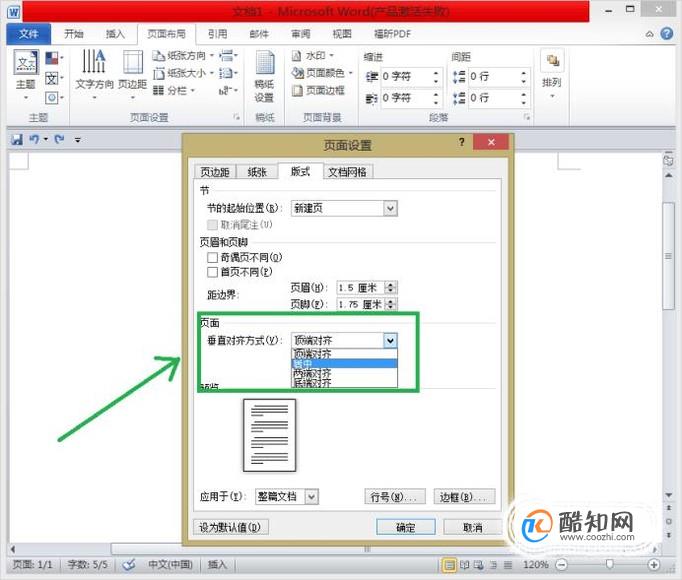Toggle different odd and even pages checkbox
682x580 pixels.
tap(212, 258)
